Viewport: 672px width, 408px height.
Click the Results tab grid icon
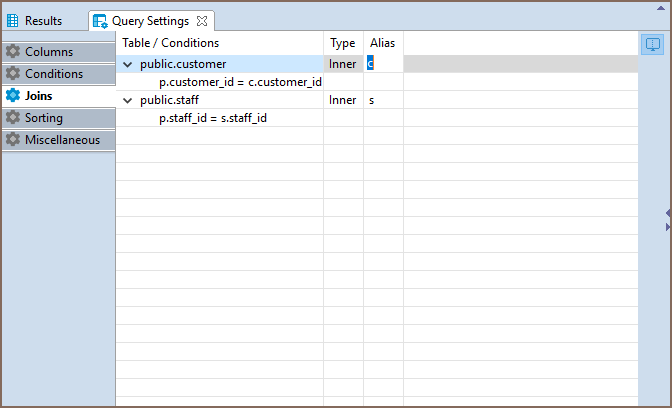click(x=13, y=21)
